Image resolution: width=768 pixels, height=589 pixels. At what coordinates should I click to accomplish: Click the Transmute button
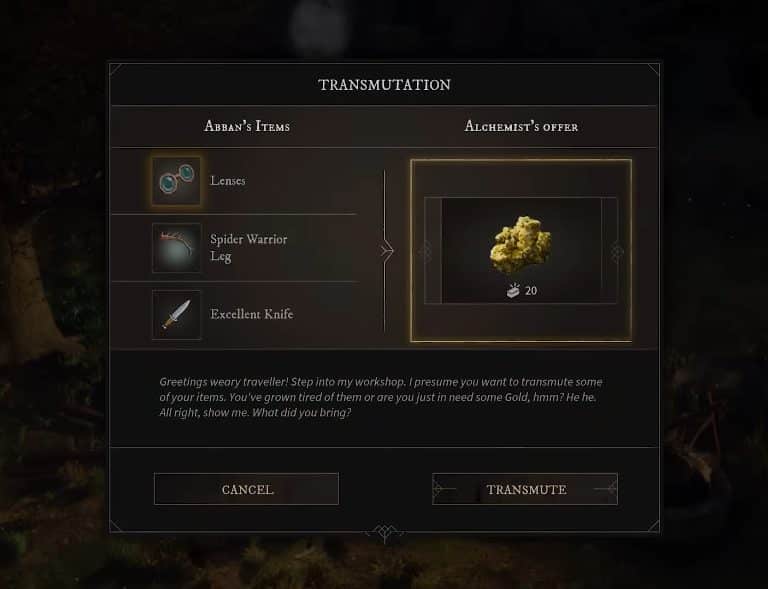pos(525,489)
